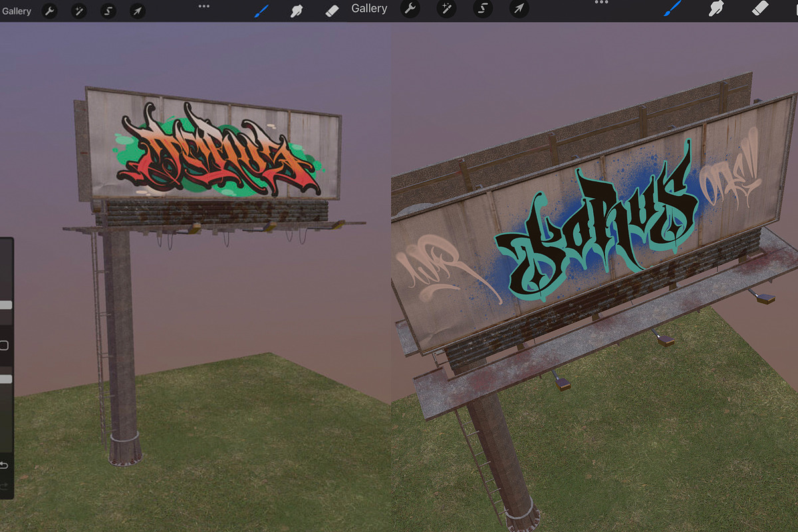This screenshot has width=798, height=532.
Task: Select the Selection S tool in right view
Action: pos(483,8)
